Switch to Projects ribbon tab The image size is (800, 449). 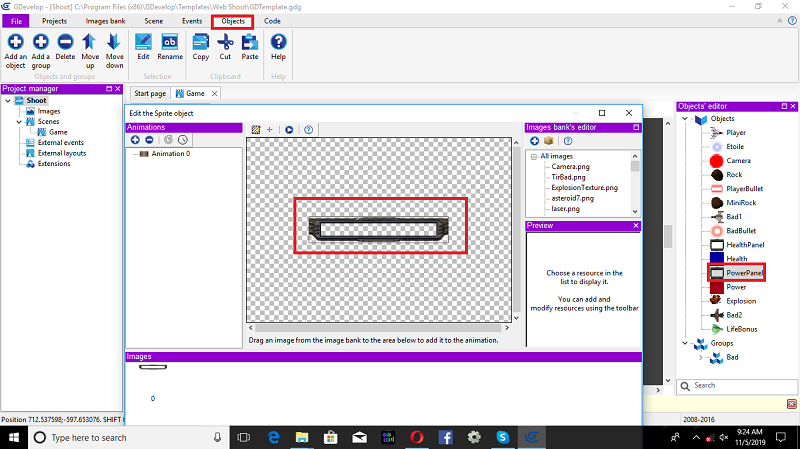tap(54, 21)
